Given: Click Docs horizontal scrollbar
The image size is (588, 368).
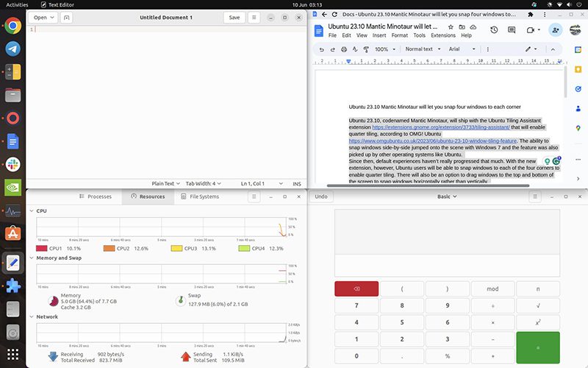Looking at the screenshot, I should pyautogui.click(x=428, y=185).
